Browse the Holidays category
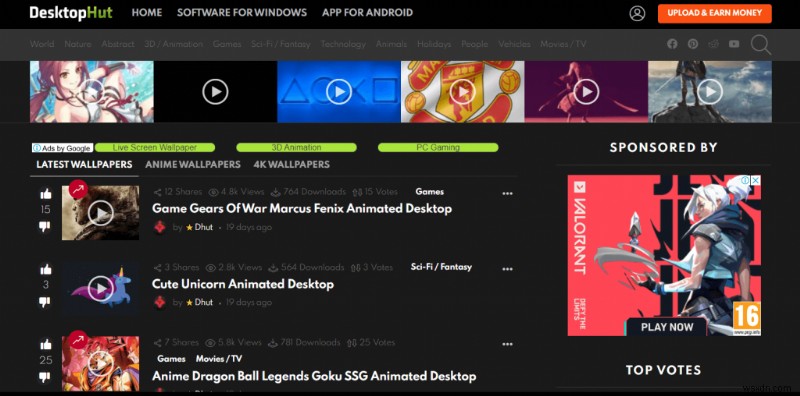 click(434, 44)
